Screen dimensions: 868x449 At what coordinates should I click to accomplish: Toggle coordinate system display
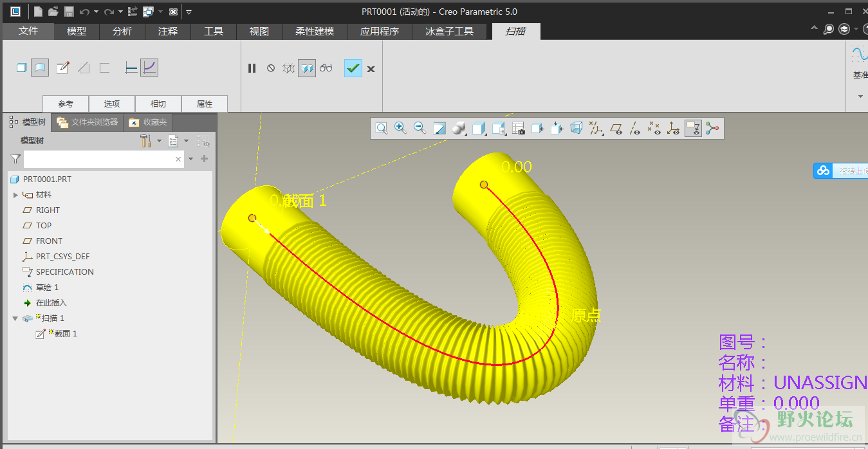tap(673, 129)
